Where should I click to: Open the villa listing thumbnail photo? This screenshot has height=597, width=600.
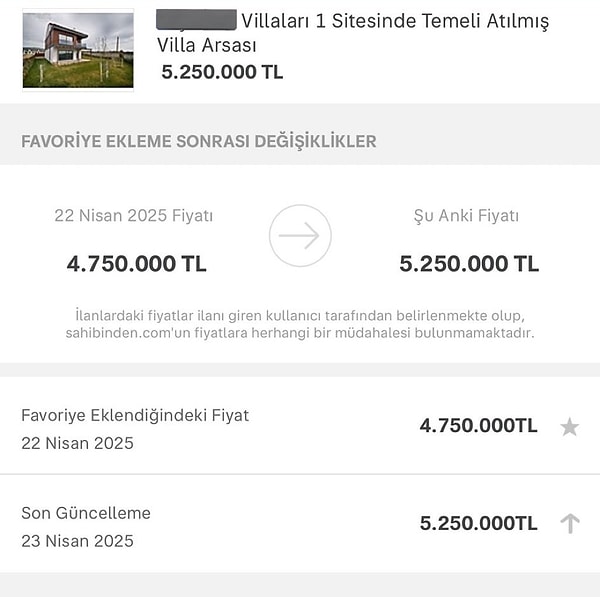coord(78,50)
